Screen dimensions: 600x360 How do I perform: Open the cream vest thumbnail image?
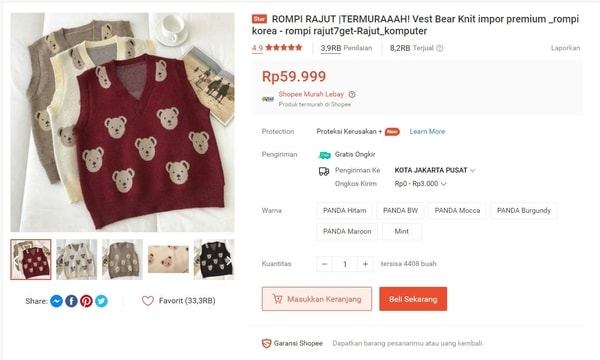click(x=77, y=259)
